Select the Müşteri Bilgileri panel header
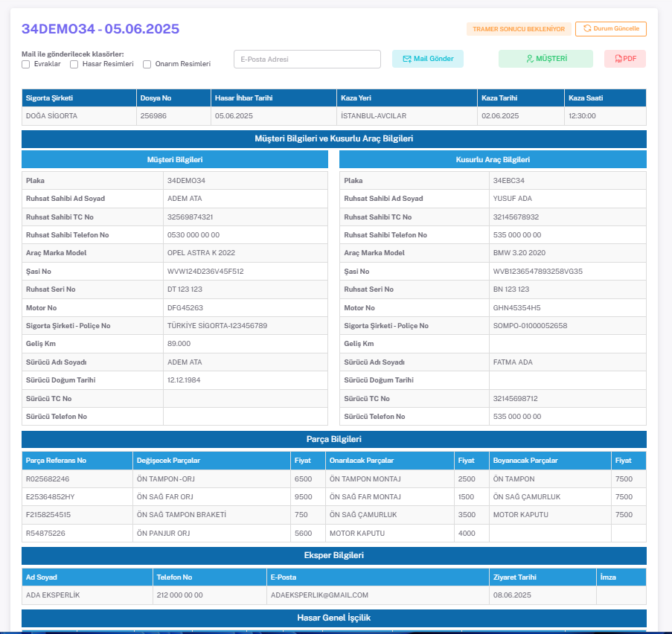 point(175,159)
